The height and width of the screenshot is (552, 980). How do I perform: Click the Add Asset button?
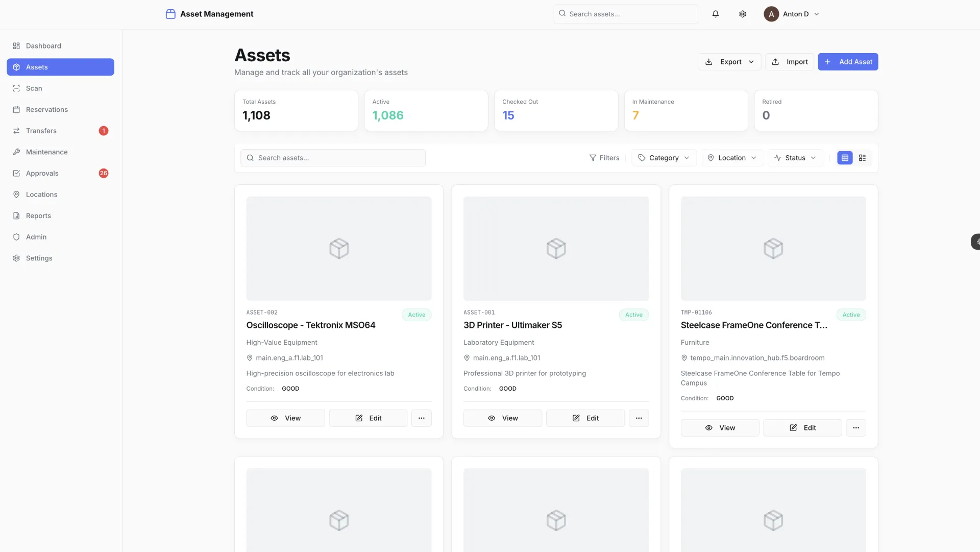(x=848, y=62)
